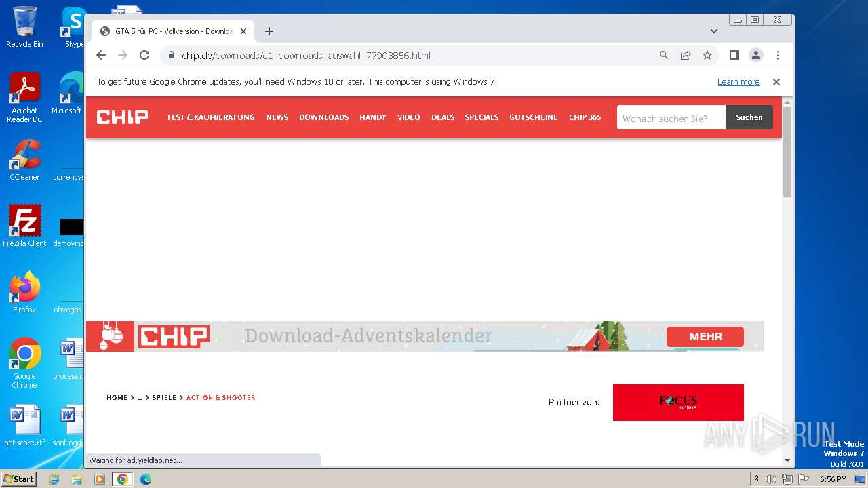
Task: Open Acrobat Reader DC desktop icon
Action: [x=24, y=98]
